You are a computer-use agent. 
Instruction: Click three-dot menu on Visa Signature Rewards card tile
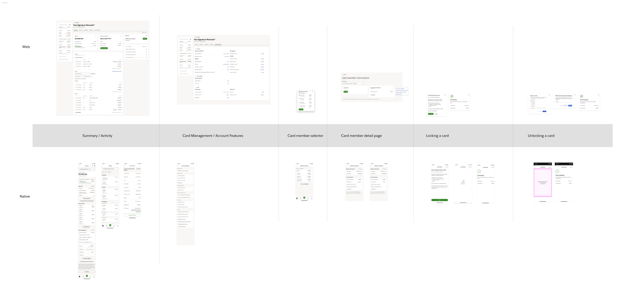[392, 88]
